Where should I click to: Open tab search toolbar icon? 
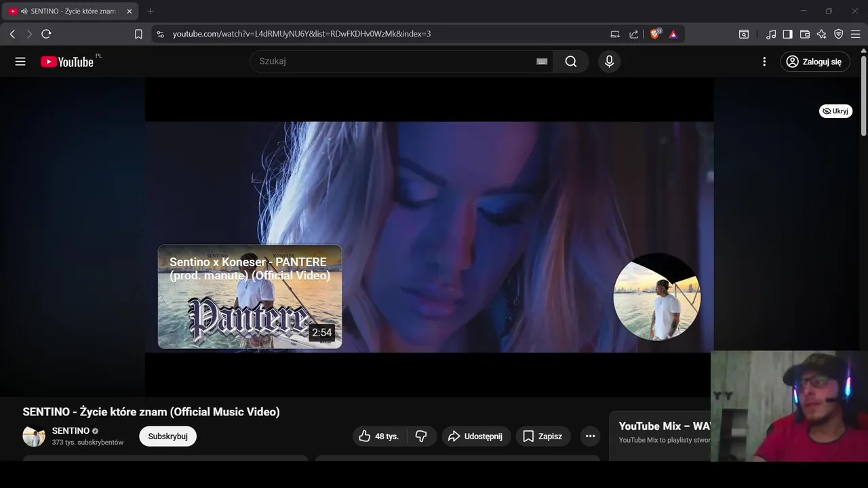coord(744,34)
